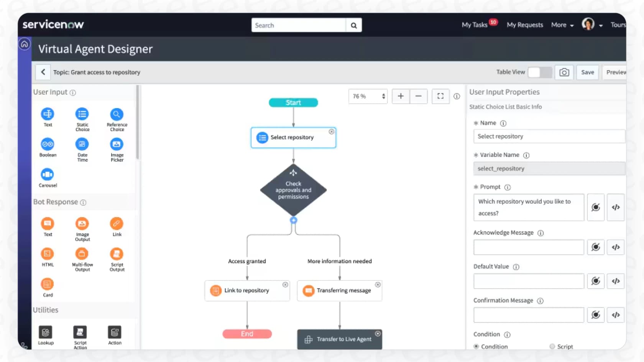Image resolution: width=644 pixels, height=362 pixels.
Task: Zoom in with the plus button
Action: 401,96
